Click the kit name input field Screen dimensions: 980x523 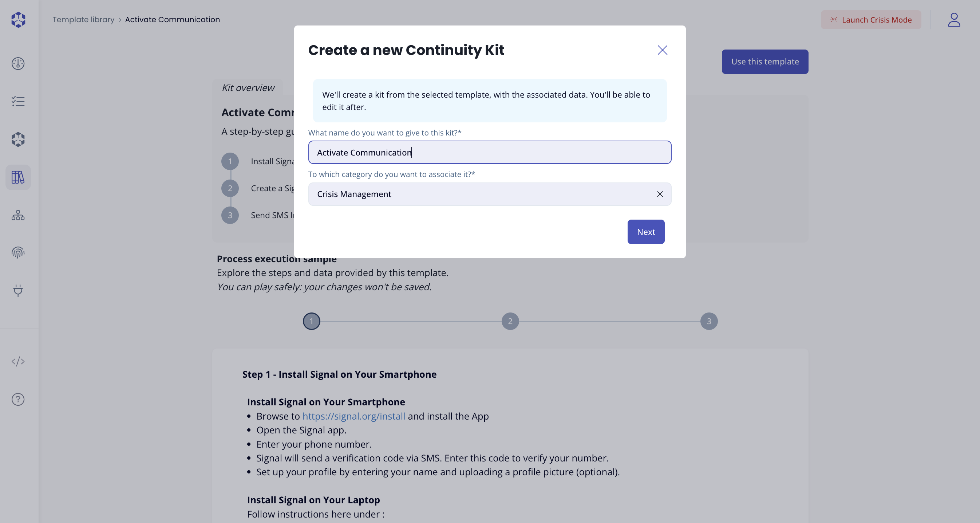coord(489,152)
